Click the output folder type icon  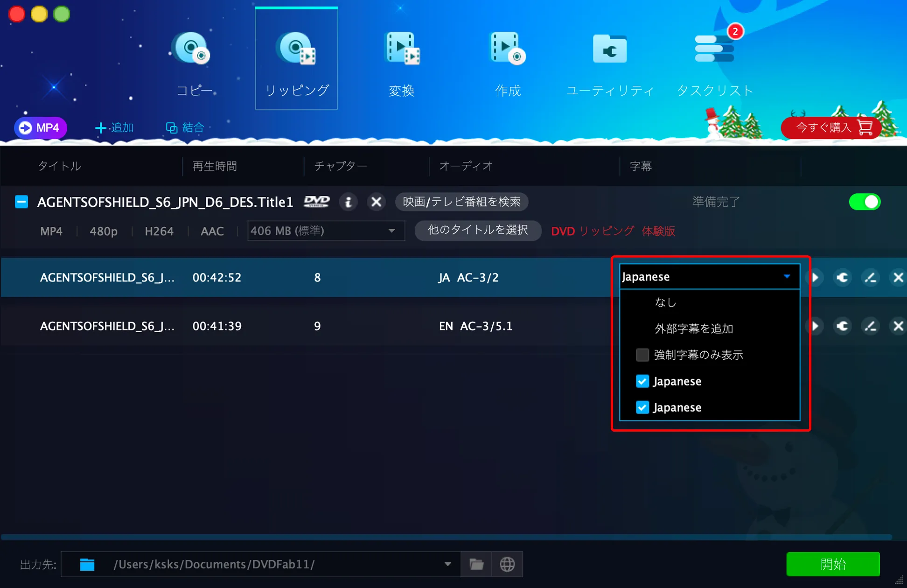pyautogui.click(x=87, y=564)
